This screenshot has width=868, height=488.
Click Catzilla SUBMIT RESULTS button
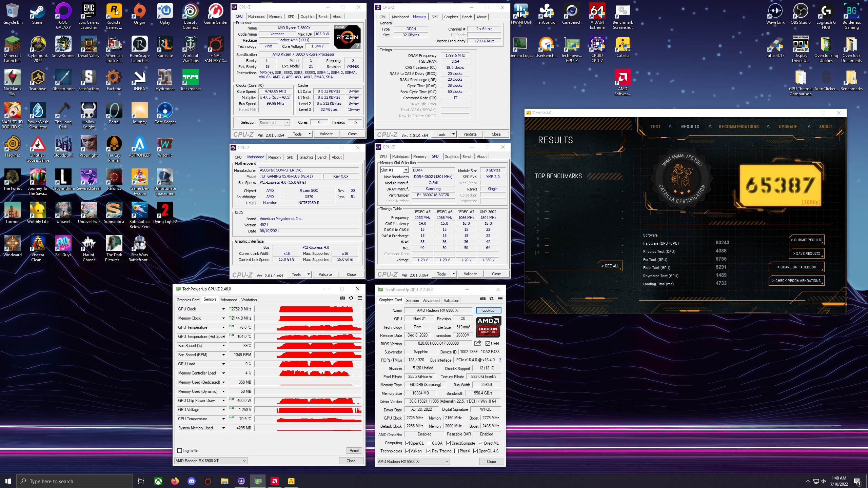807,240
